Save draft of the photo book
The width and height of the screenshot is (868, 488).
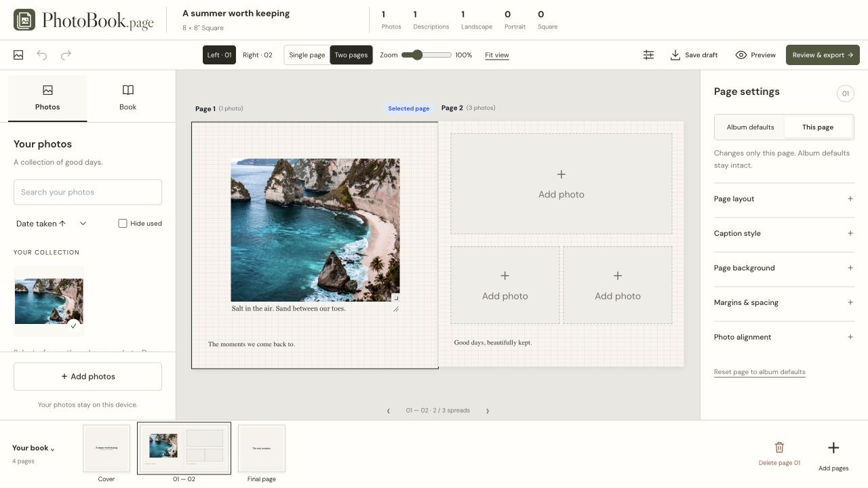(x=694, y=55)
